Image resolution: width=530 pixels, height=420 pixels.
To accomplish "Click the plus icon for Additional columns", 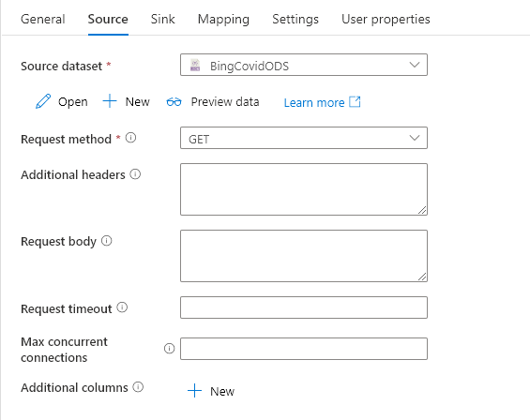I will (x=195, y=391).
